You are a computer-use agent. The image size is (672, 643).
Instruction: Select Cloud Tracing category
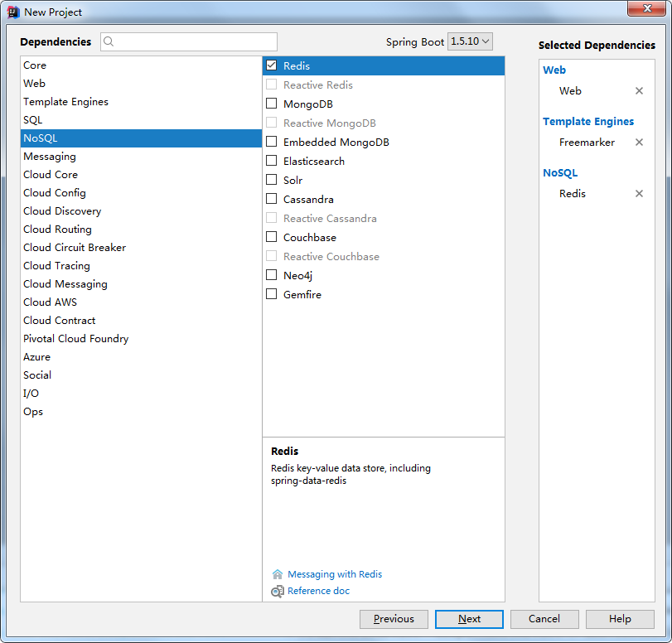[x=141, y=266]
